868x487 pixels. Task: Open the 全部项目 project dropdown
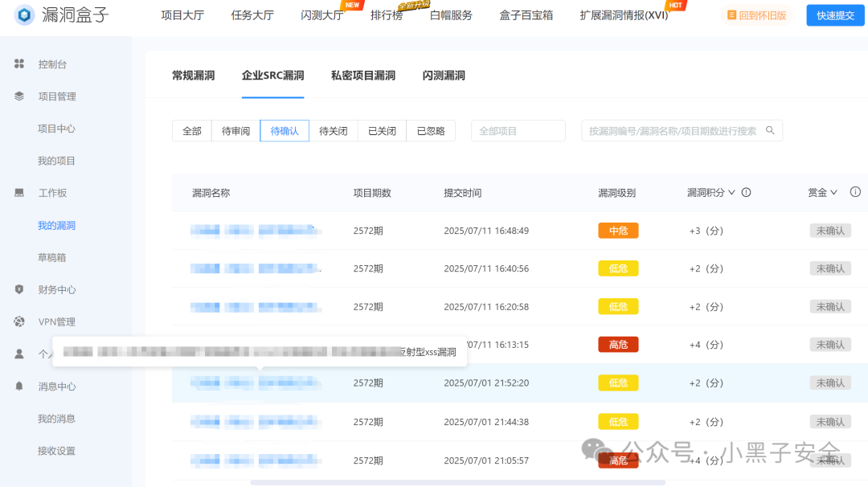518,131
